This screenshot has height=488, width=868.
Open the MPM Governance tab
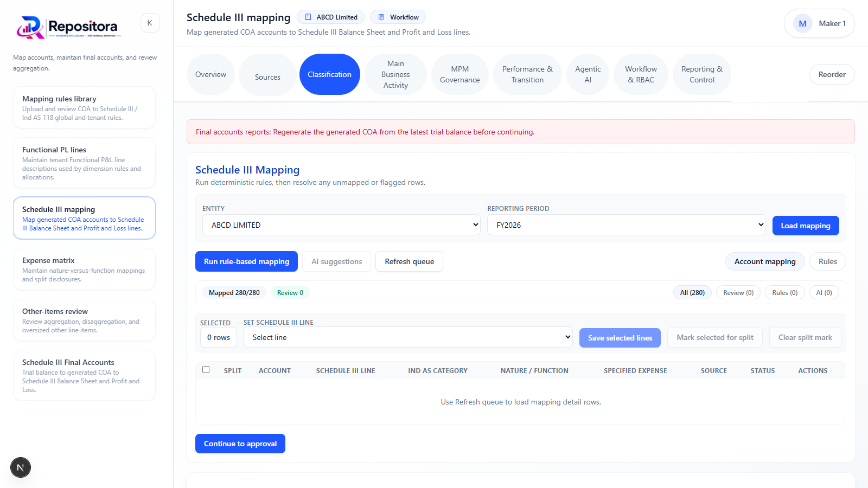pyautogui.click(x=460, y=74)
